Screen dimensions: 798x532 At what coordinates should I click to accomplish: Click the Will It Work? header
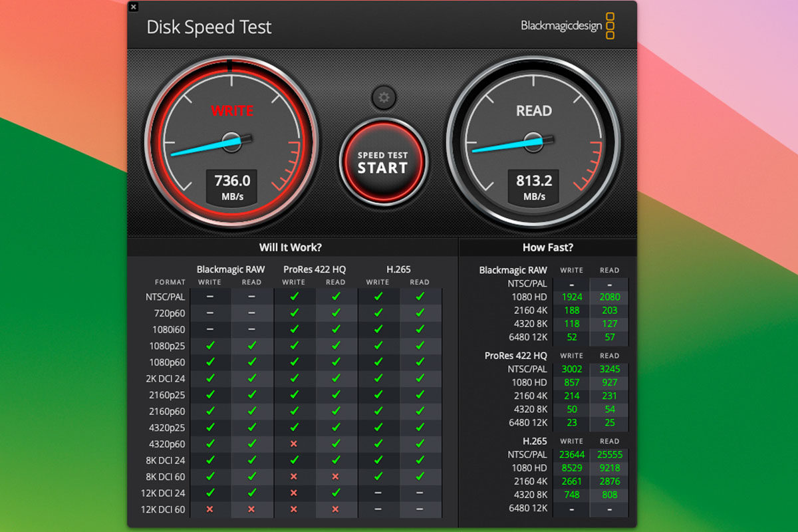tap(291, 247)
